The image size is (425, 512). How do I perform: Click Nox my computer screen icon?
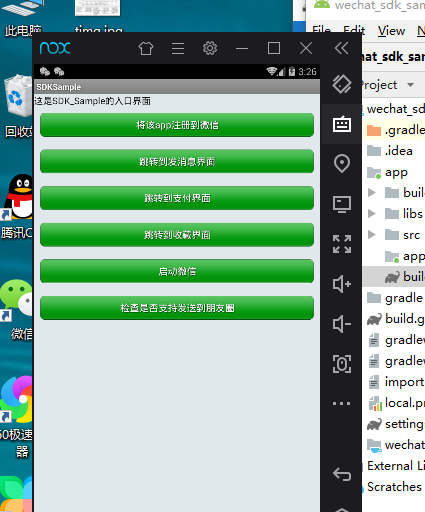[x=342, y=204]
